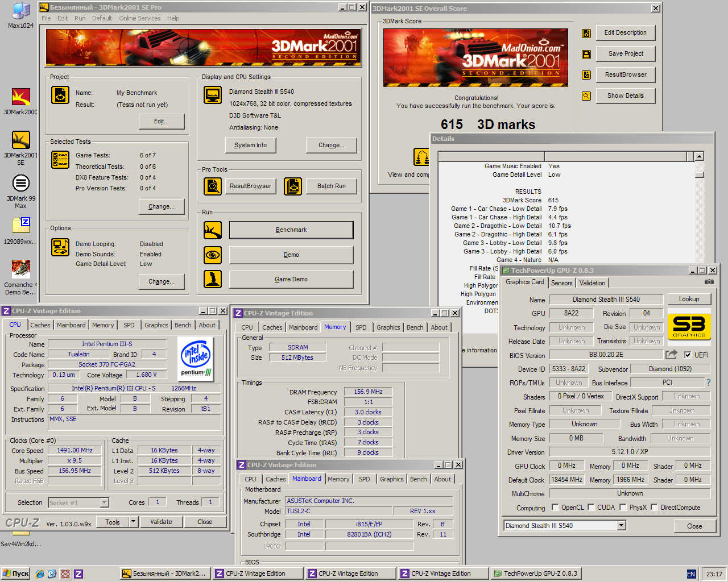Viewport: 728px width, 582px height.
Task: Click the icon beside Edit Description
Action: [586, 33]
